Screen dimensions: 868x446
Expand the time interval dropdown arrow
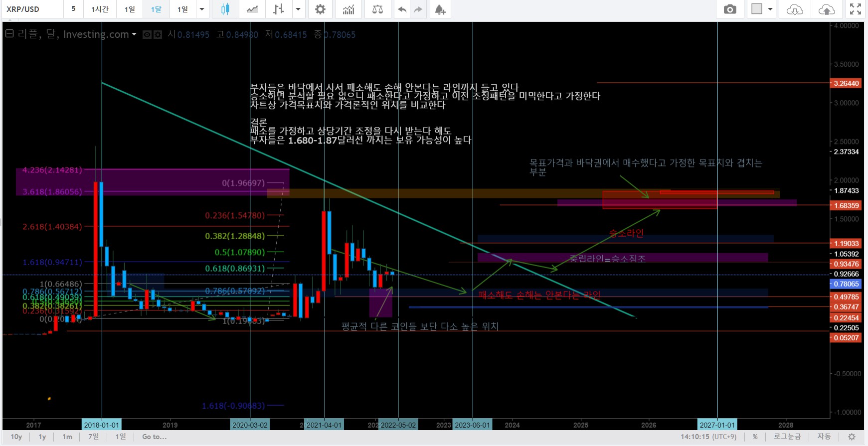tap(202, 9)
